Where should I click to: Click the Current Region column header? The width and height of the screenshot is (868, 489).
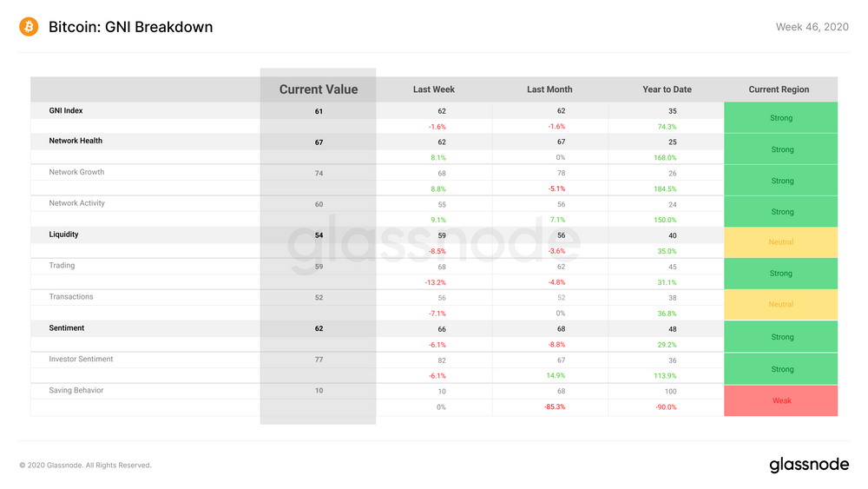point(779,89)
